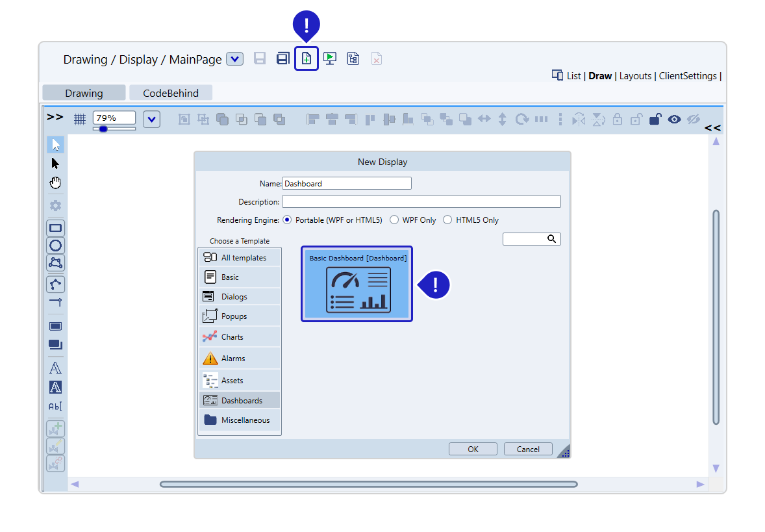Toggle the grid display icon
This screenshot has height=532, width=765.
[79, 119]
